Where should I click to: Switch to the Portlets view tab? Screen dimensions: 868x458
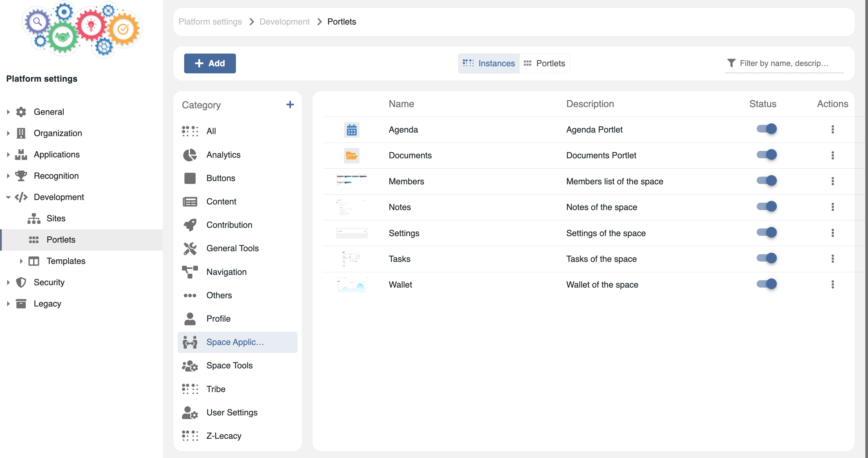pyautogui.click(x=544, y=63)
